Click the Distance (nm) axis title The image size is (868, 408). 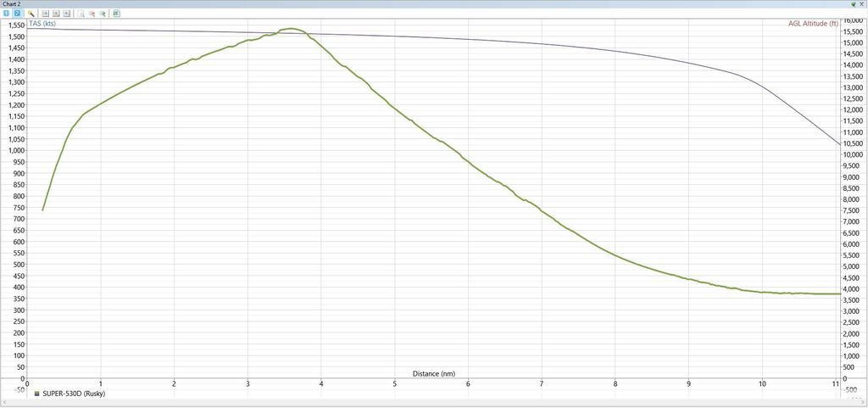tap(434, 373)
